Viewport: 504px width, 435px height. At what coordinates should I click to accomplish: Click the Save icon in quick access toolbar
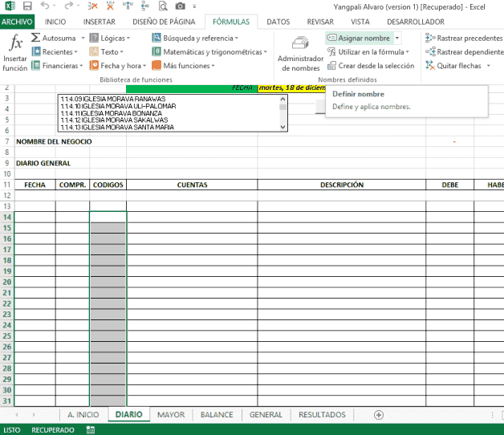click(x=27, y=6)
